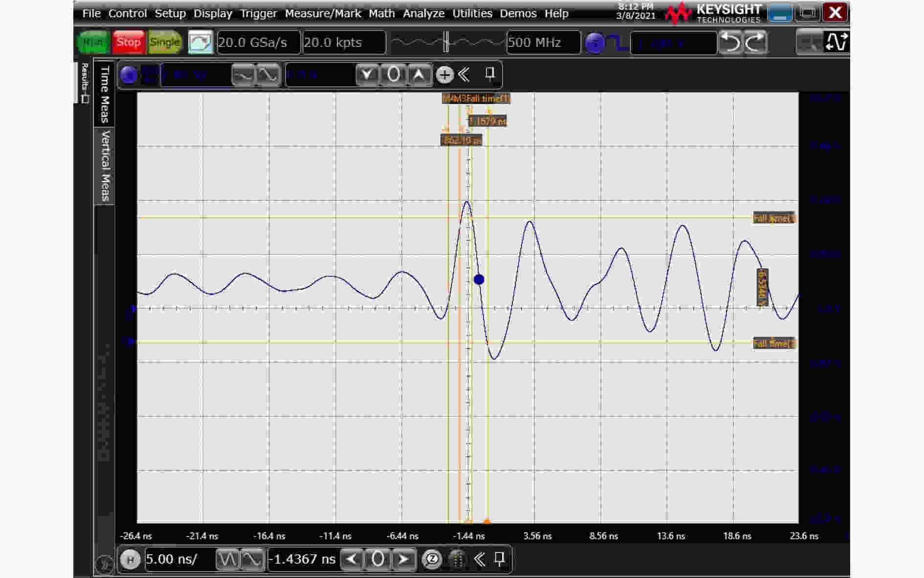This screenshot has height=578, width=924.
Task: Collapse the horizontal toolbar double chevron
Action: pyautogui.click(x=480, y=559)
